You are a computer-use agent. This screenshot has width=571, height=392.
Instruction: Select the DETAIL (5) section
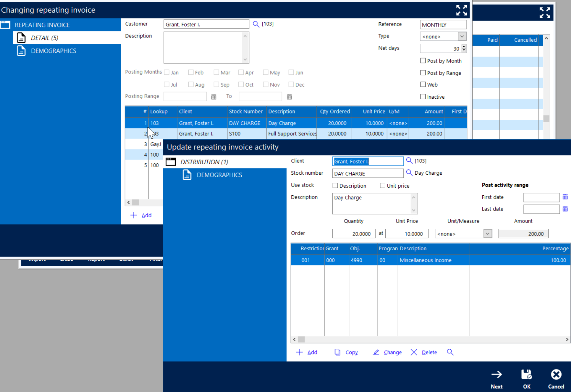(44, 38)
